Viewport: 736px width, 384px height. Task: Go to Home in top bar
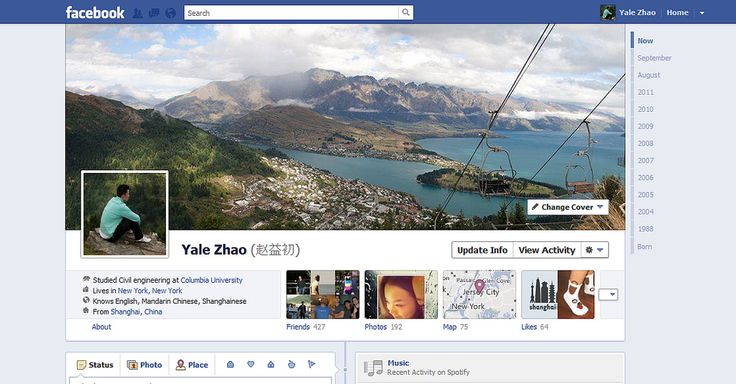coord(677,13)
